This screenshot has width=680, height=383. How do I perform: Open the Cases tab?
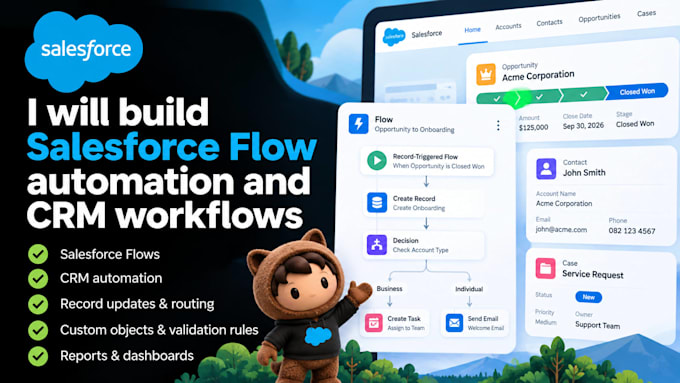coord(646,13)
